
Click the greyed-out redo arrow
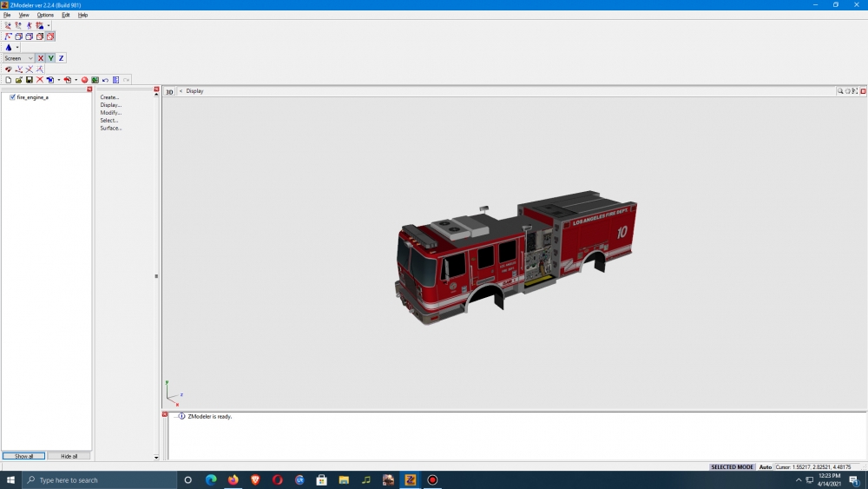tap(126, 80)
